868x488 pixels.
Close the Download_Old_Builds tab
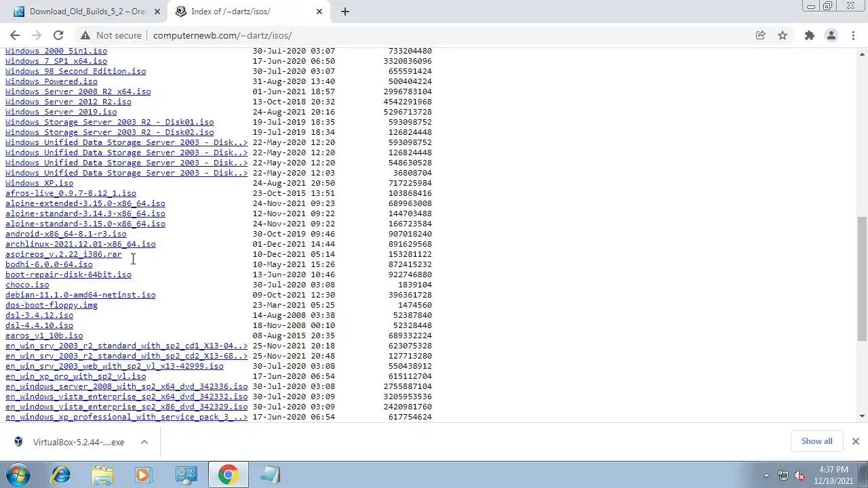[157, 12]
